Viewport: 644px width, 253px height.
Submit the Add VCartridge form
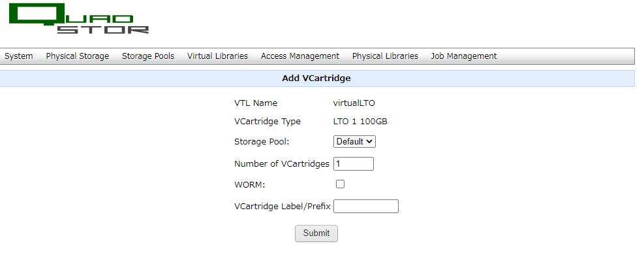[316, 233]
